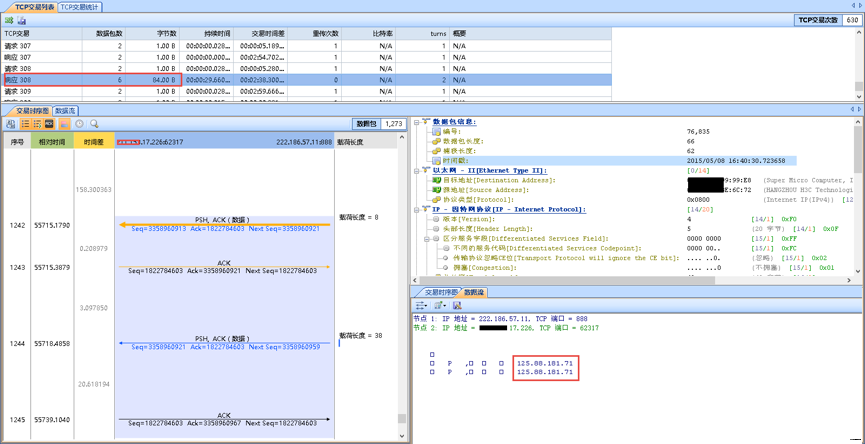This screenshot has height=444, width=865.
Task: Toggle the list view icon in sequence toolbar
Action: tap(25, 124)
